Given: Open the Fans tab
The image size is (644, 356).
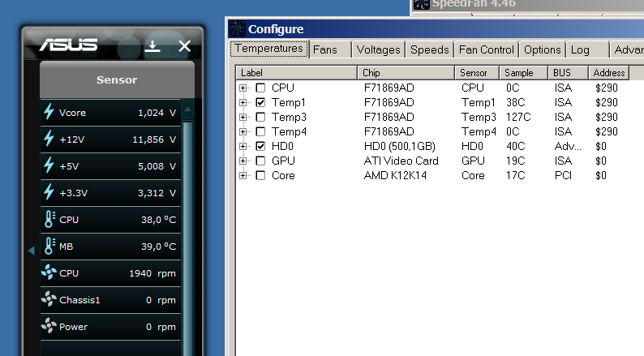Looking at the screenshot, I should (330, 49).
